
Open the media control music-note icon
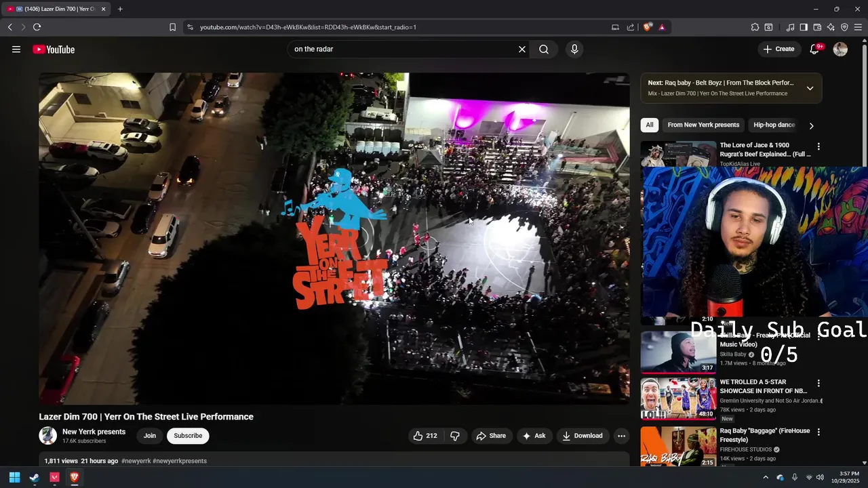(x=790, y=27)
